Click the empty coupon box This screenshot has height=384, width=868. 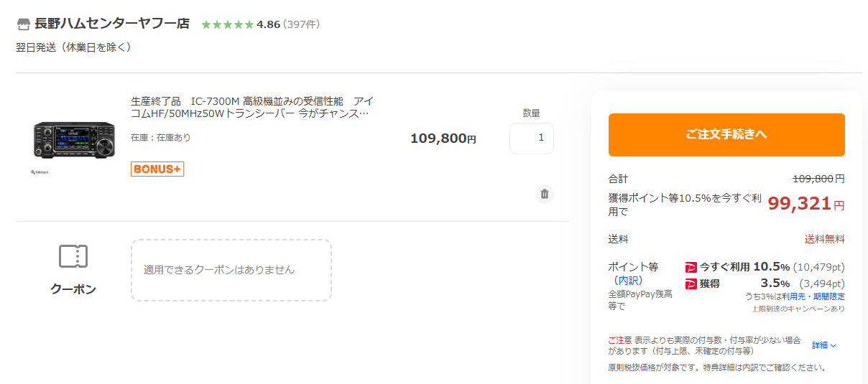(x=231, y=270)
